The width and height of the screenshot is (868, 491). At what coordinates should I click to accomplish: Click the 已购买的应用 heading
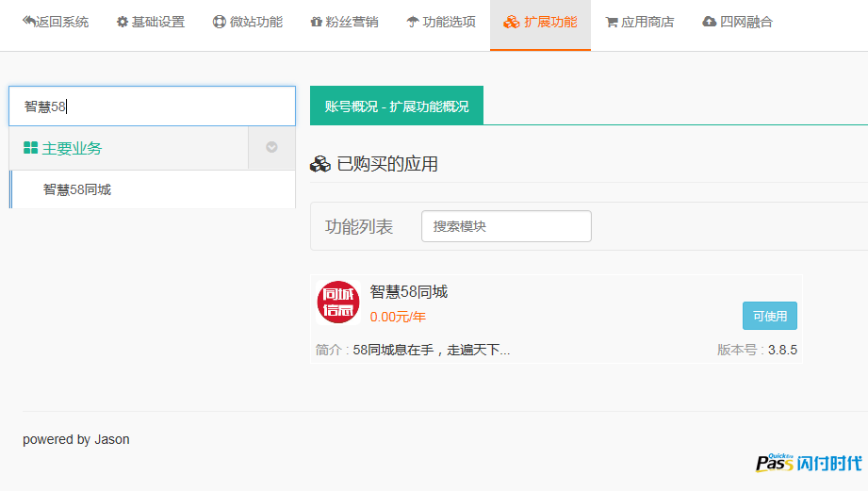(387, 164)
